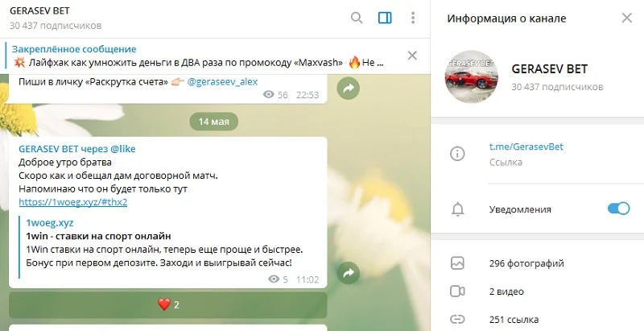Open the 1woeg.xyz/#thx2 link
Viewport: 644px width, 331px height.
tap(73, 202)
